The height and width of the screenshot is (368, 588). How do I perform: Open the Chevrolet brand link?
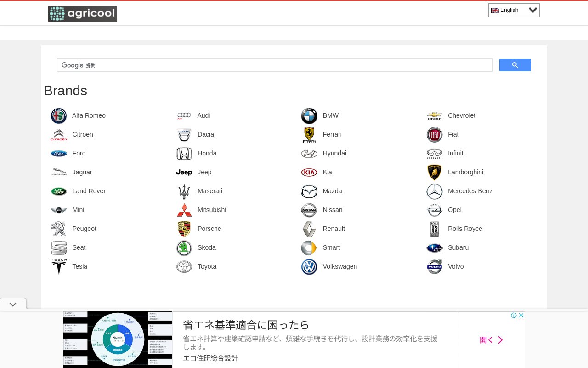[x=462, y=115]
